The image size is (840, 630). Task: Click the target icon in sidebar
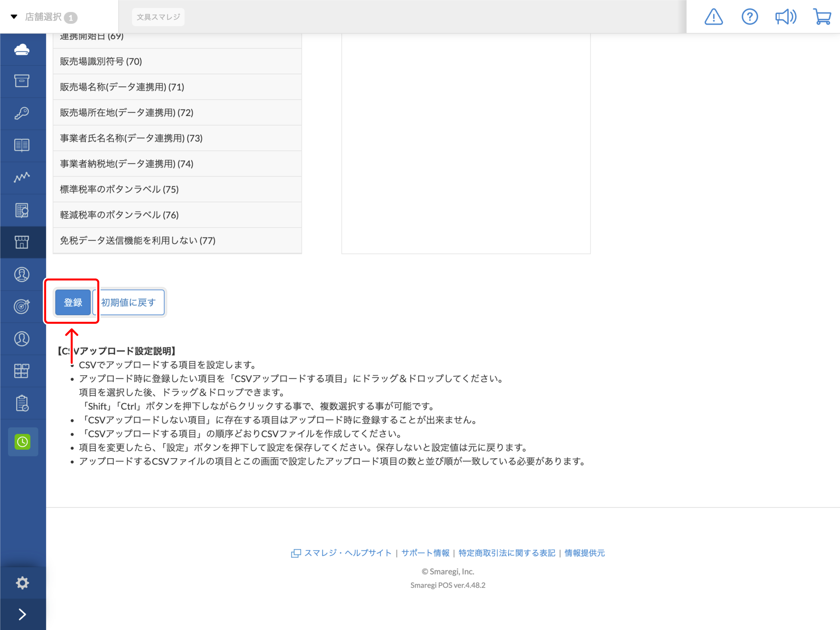pos(22,306)
